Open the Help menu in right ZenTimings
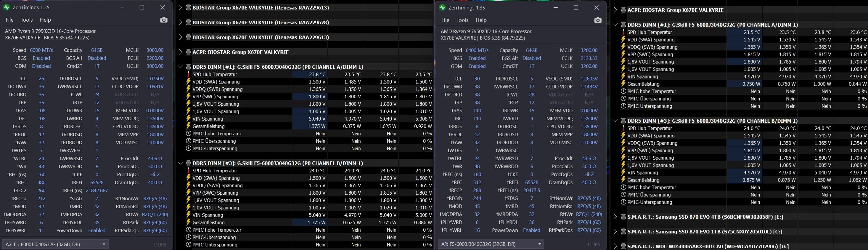Screen dimensions: 868x250 [x=481, y=20]
